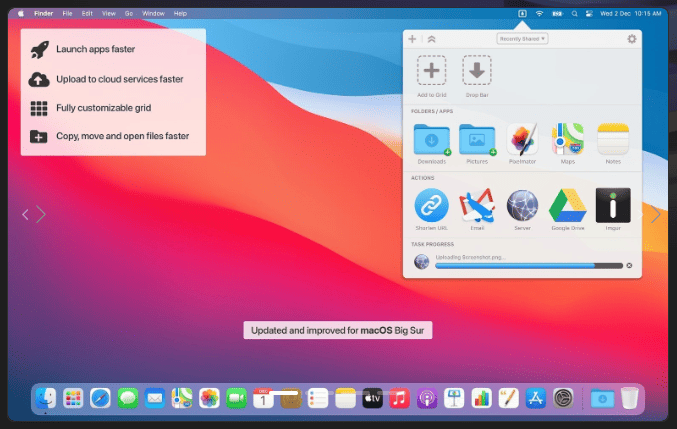The height and width of the screenshot is (429, 677).
Task: Open Messages from the Dock
Action: [127, 398]
